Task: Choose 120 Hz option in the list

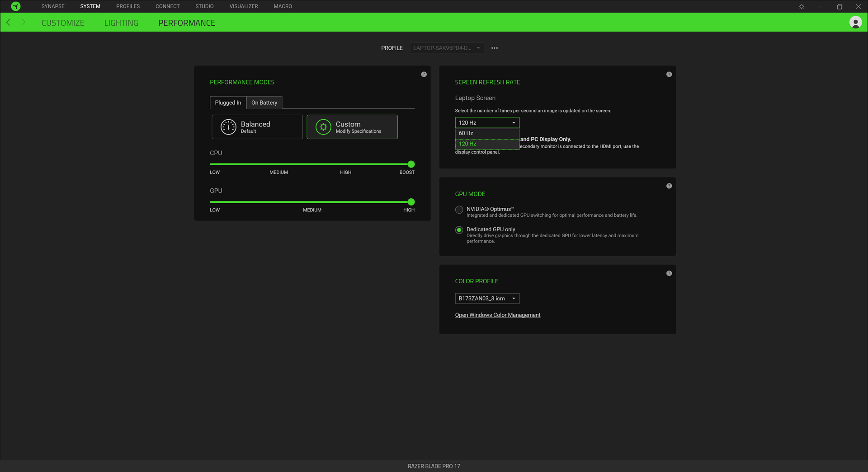Action: pyautogui.click(x=487, y=144)
